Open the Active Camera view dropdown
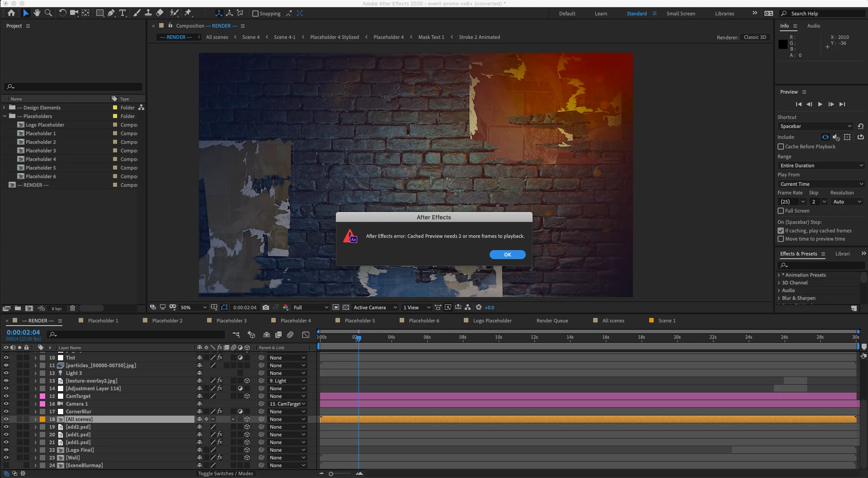The image size is (868, 478). pos(375,308)
